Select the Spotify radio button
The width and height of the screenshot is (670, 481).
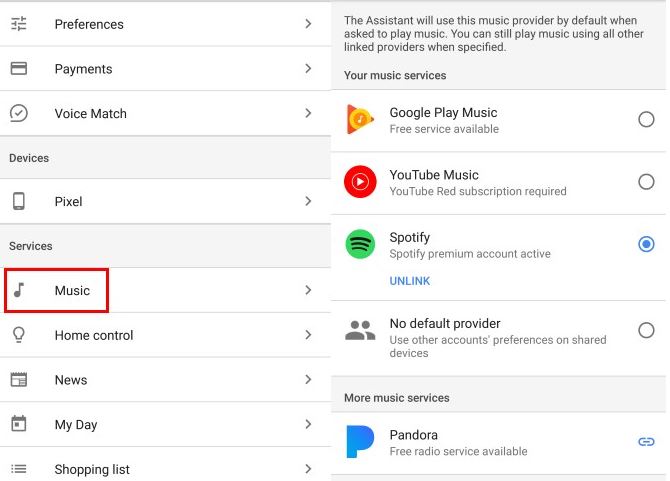click(x=646, y=244)
